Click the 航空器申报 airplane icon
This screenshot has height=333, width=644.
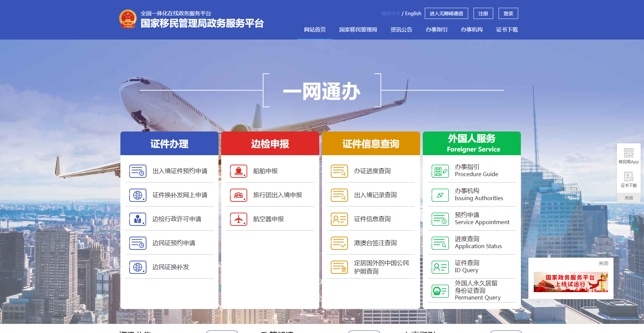click(239, 219)
